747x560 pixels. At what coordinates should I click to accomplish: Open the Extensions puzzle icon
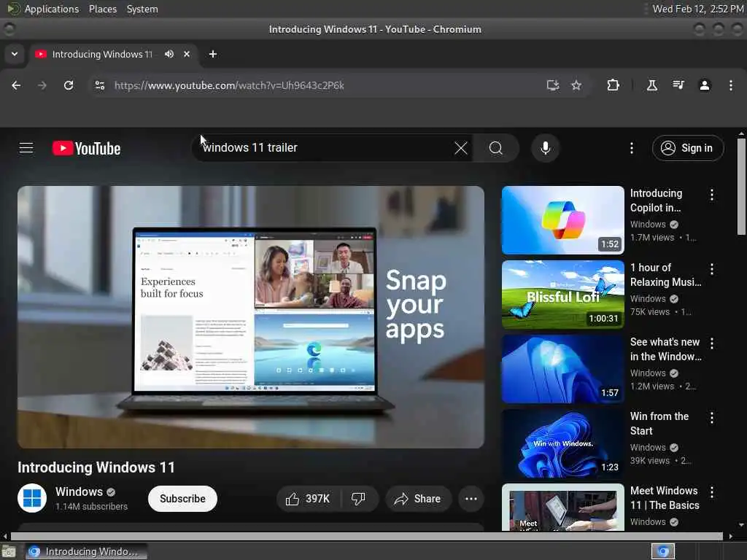point(613,85)
